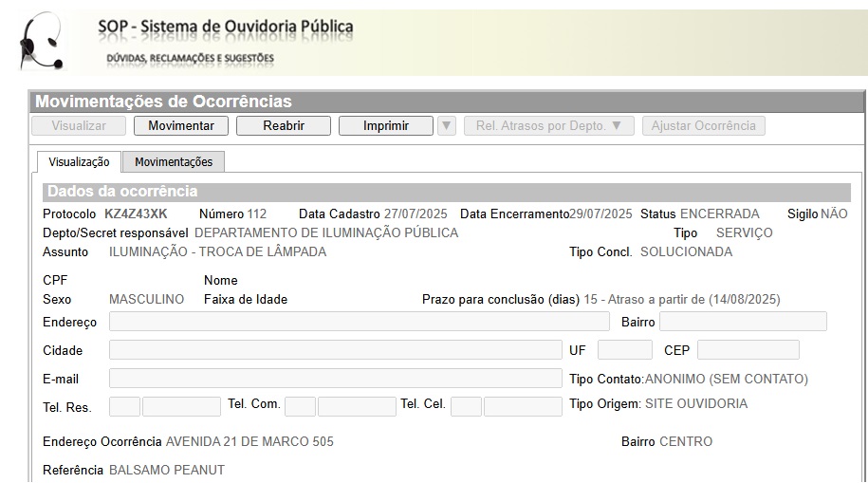
Task: Focus the E-mail text field
Action: pyautogui.click(x=335, y=379)
